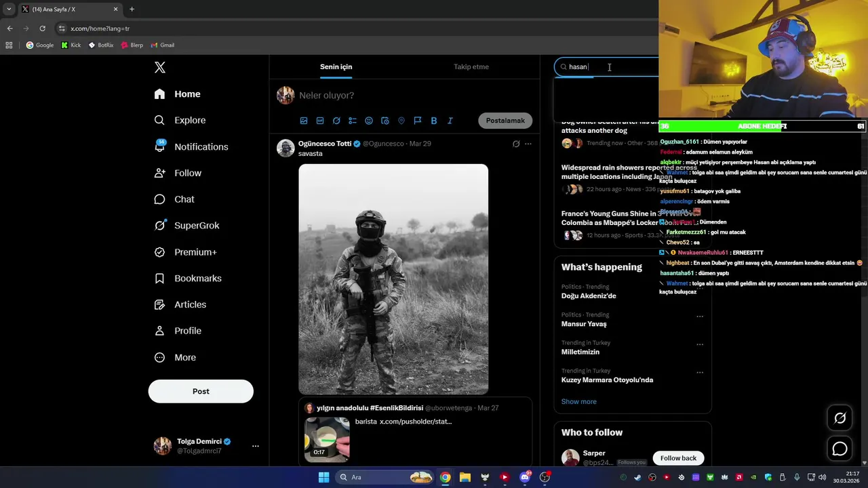Image resolution: width=868 pixels, height=488 pixels.
Task: Open the BotRix bookmark
Action: tap(101, 45)
